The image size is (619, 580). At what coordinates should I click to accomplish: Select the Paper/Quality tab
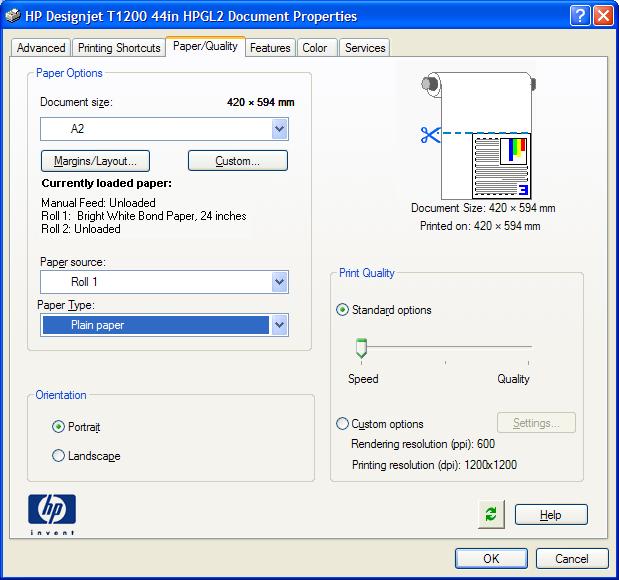coord(205,46)
